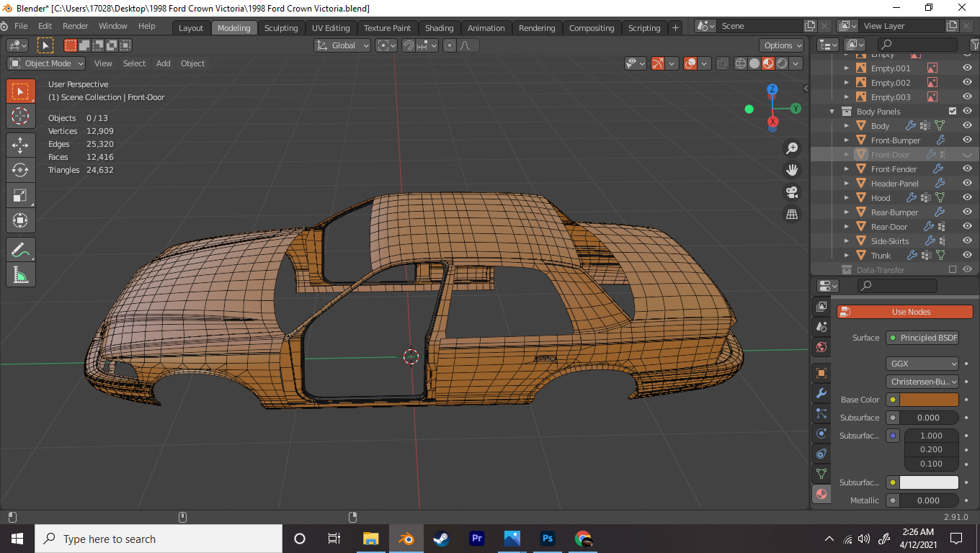980x553 pixels.
Task: Activate the Scale tool
Action: (x=20, y=195)
